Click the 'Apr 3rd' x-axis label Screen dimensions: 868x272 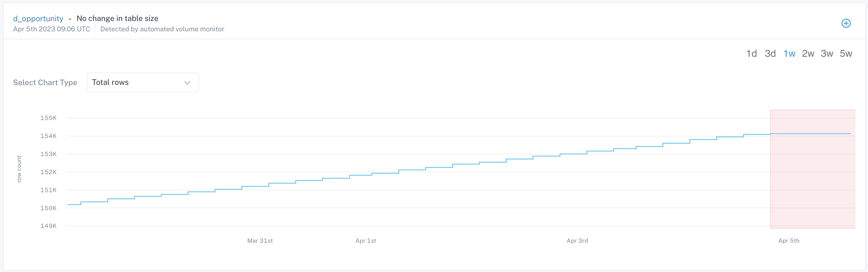(577, 241)
